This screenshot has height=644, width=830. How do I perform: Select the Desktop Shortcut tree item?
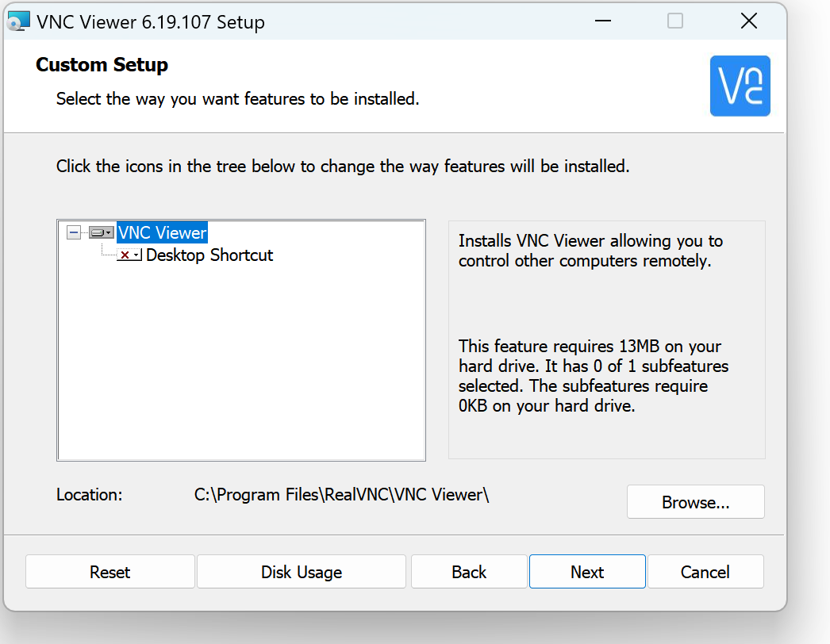point(209,255)
